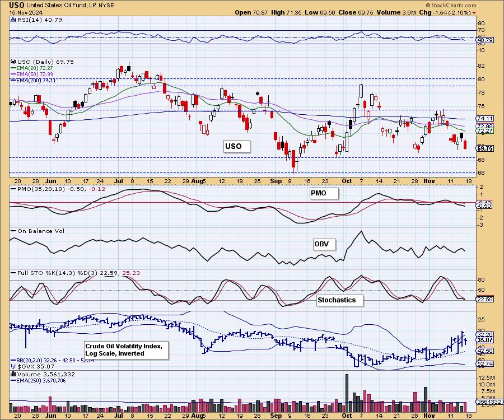Click the 'Low 69.56' header value

pos(320,12)
